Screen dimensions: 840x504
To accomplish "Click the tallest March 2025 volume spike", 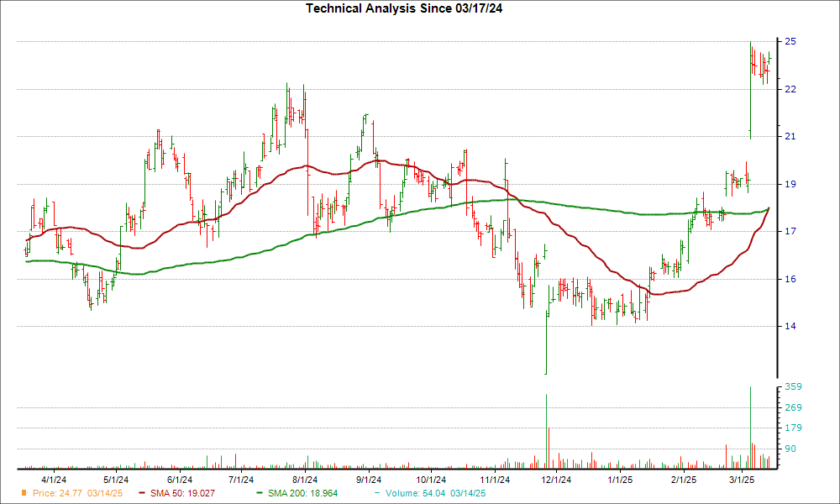I will [750, 428].
